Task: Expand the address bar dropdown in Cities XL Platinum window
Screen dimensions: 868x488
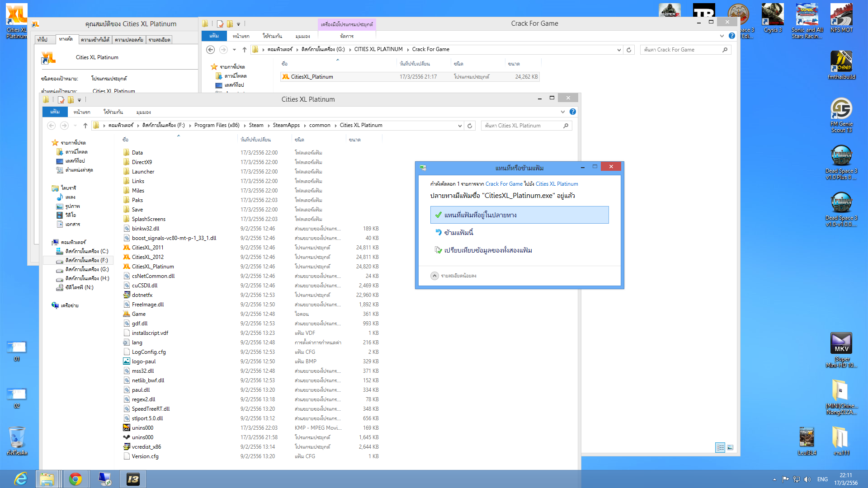Action: (460, 126)
